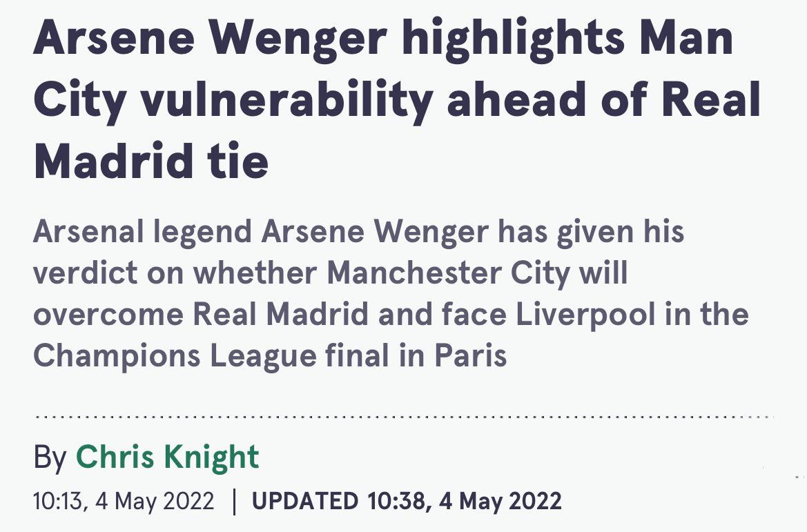Click the UPDATED 10:38 timestamp

coord(407,500)
